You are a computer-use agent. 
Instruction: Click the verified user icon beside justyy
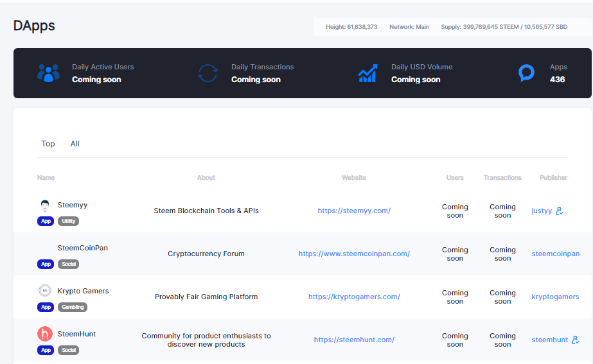[560, 211]
